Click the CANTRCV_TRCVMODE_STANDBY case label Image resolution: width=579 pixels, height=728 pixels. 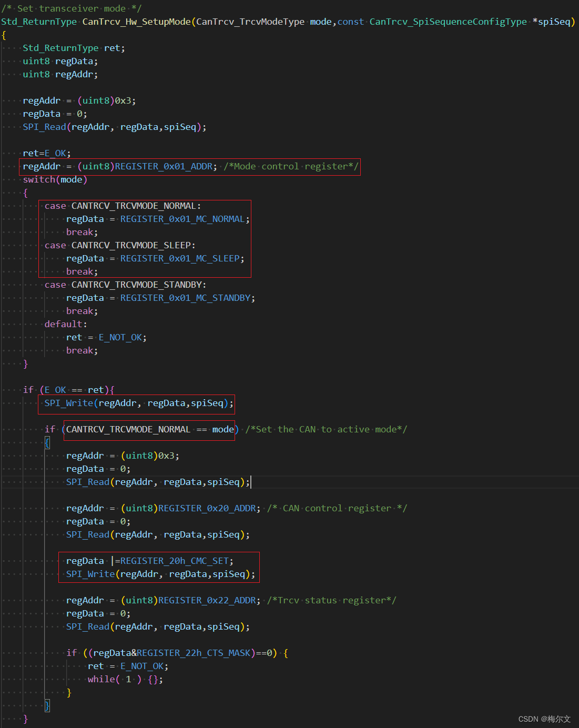pyautogui.click(x=125, y=285)
